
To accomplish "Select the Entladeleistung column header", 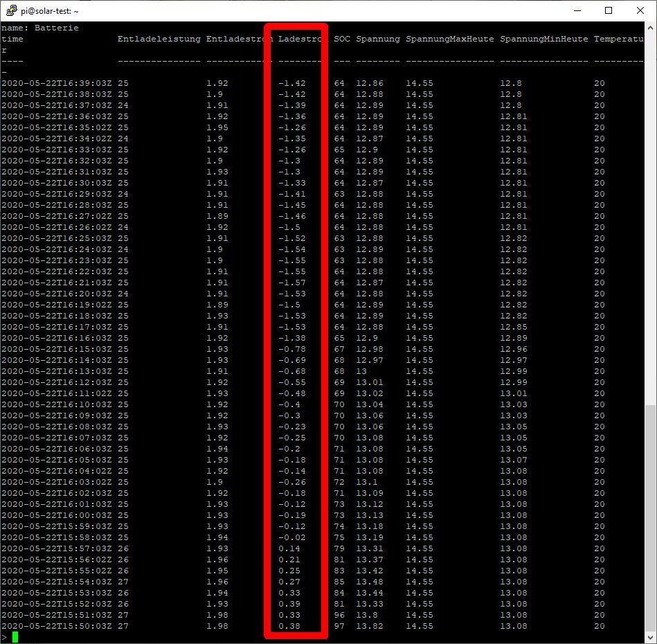I will click(x=159, y=39).
